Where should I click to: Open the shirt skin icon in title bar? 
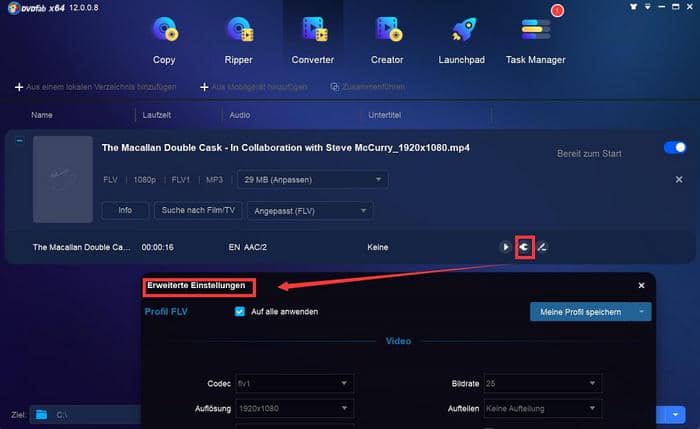(633, 7)
